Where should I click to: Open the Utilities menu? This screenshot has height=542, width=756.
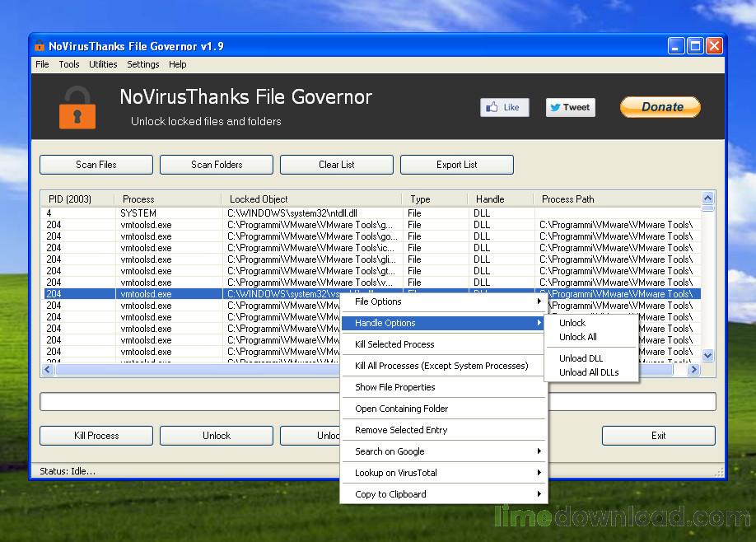tap(103, 64)
